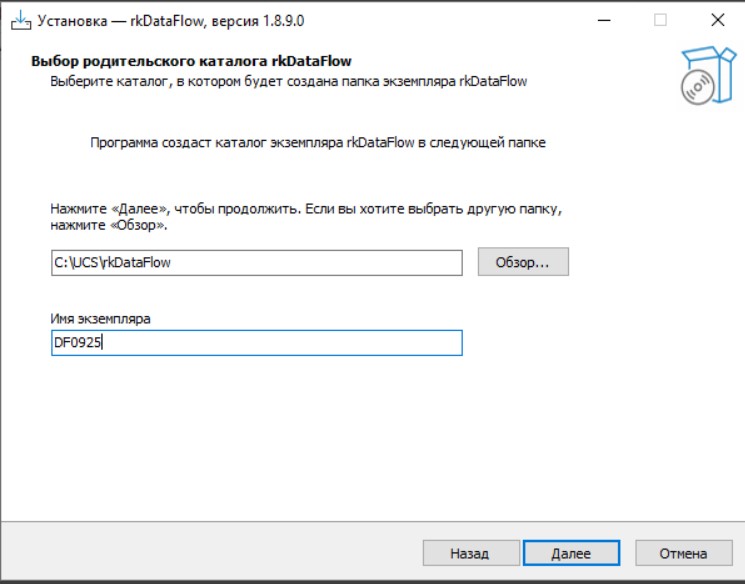Click the «Имя экземпляра» label
745x584 pixels.
coord(100,319)
